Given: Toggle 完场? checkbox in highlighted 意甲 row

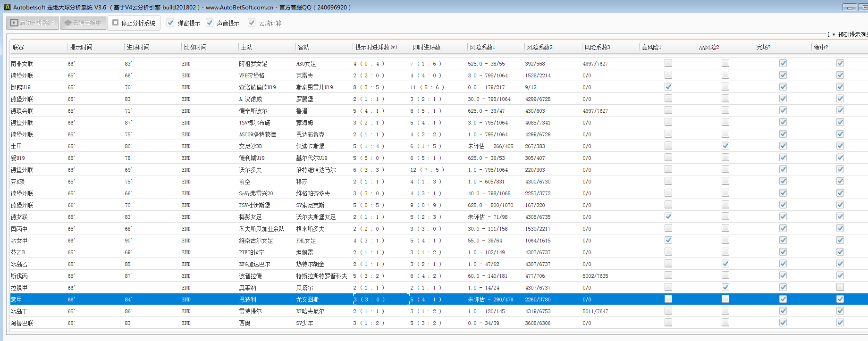Looking at the screenshot, I should click(783, 299).
